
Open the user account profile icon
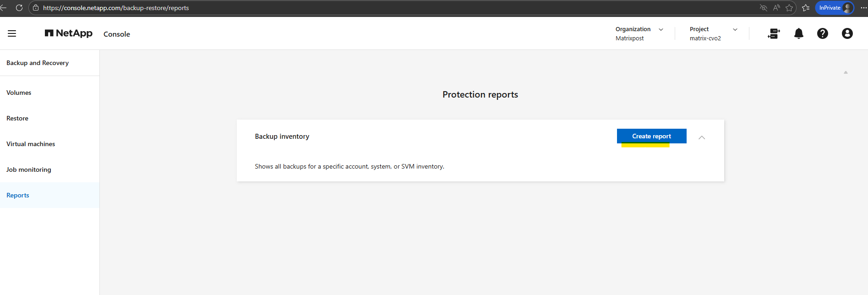847,33
